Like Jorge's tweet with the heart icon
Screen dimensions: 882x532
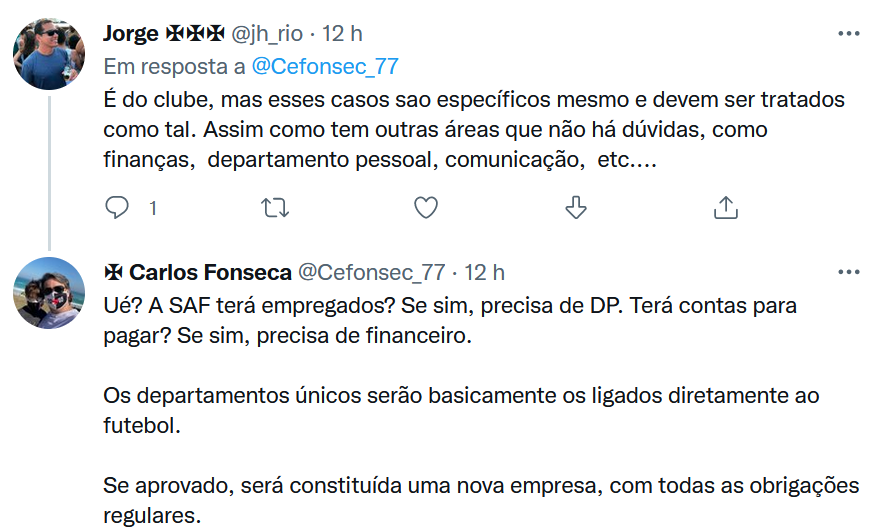(x=426, y=207)
